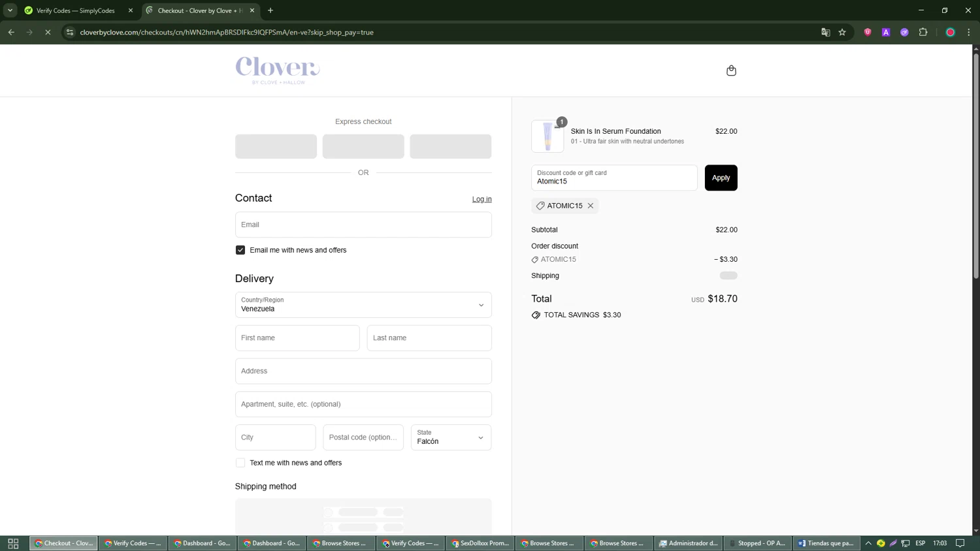The height and width of the screenshot is (551, 980).
Task: Click the first express checkout button
Action: [x=276, y=146]
